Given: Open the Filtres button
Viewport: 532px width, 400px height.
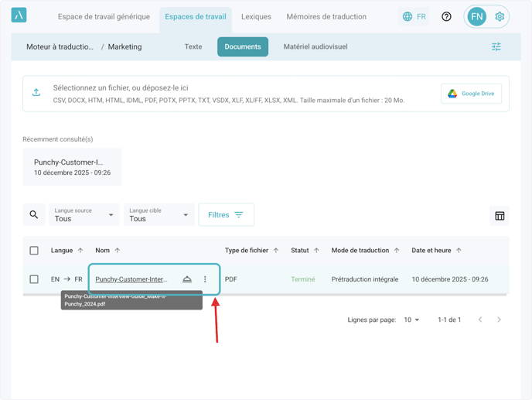Looking at the screenshot, I should (x=226, y=215).
